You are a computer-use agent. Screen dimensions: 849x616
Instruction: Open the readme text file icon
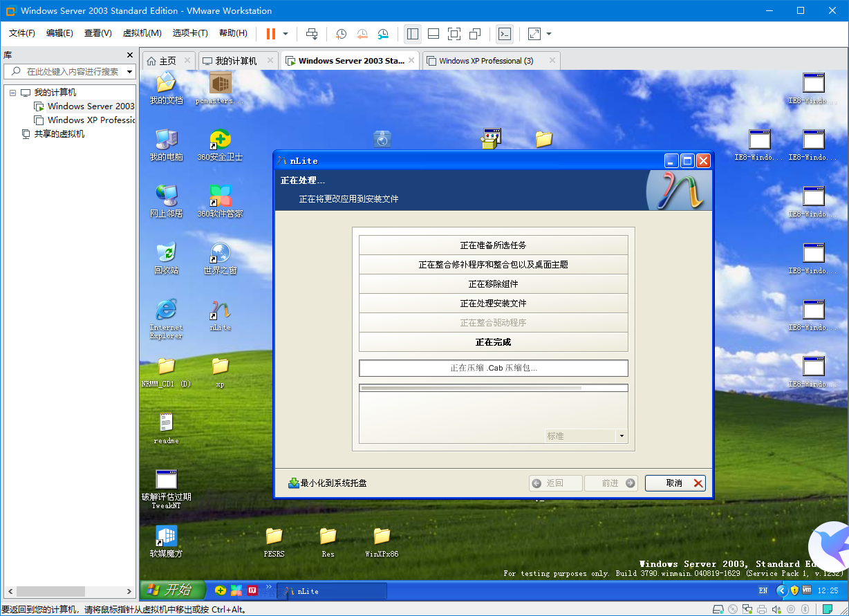click(166, 429)
